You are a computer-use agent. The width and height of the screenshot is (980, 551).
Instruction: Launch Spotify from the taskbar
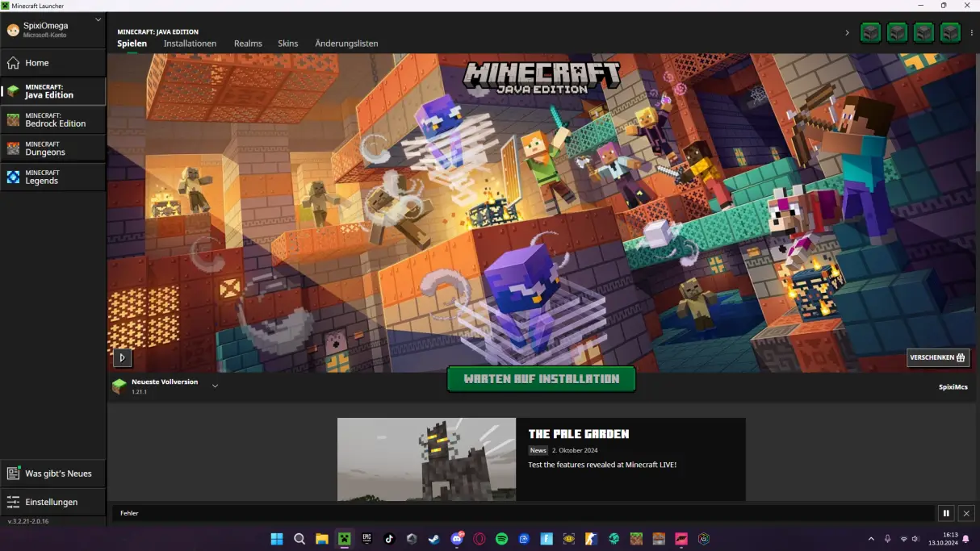tap(502, 539)
